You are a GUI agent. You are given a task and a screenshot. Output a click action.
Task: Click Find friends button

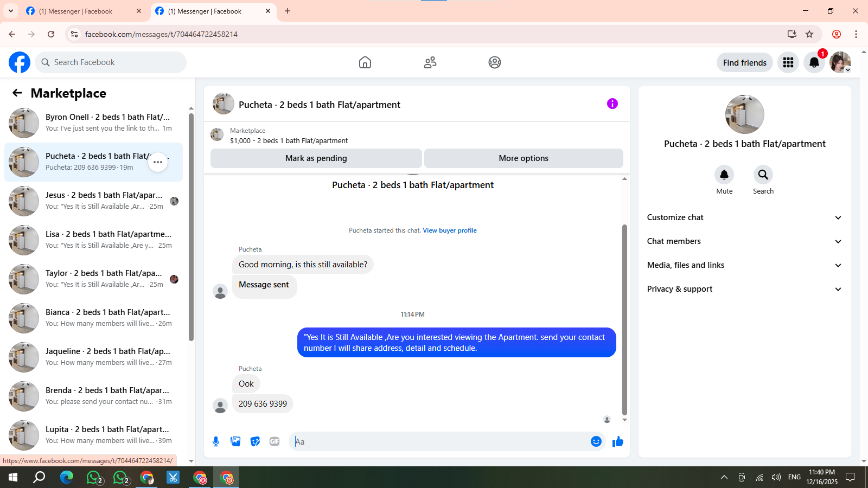pos(745,62)
